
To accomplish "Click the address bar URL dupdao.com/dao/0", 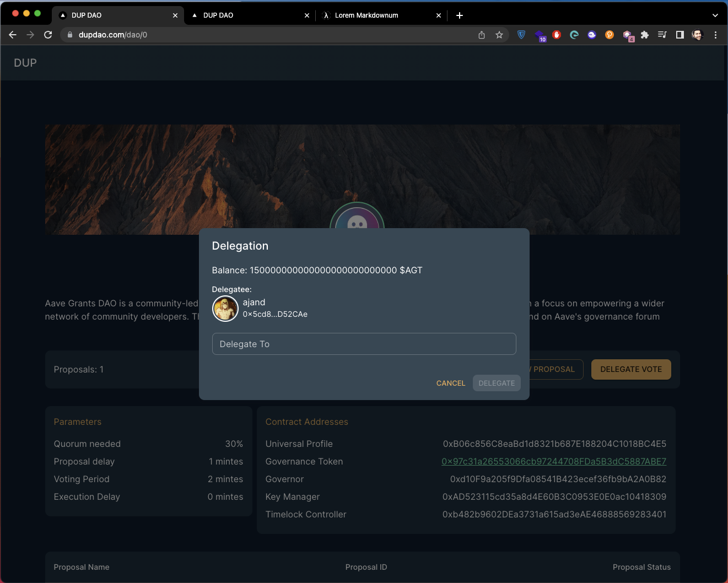I will (x=113, y=35).
